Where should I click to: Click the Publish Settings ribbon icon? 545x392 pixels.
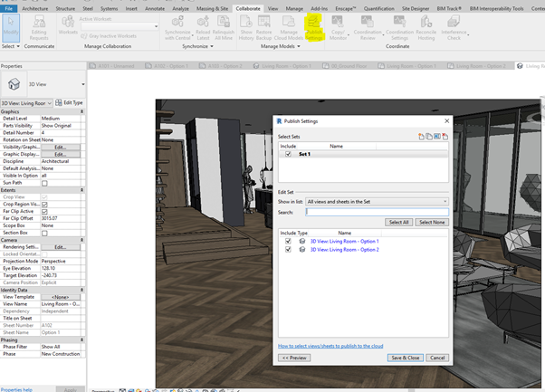point(314,23)
